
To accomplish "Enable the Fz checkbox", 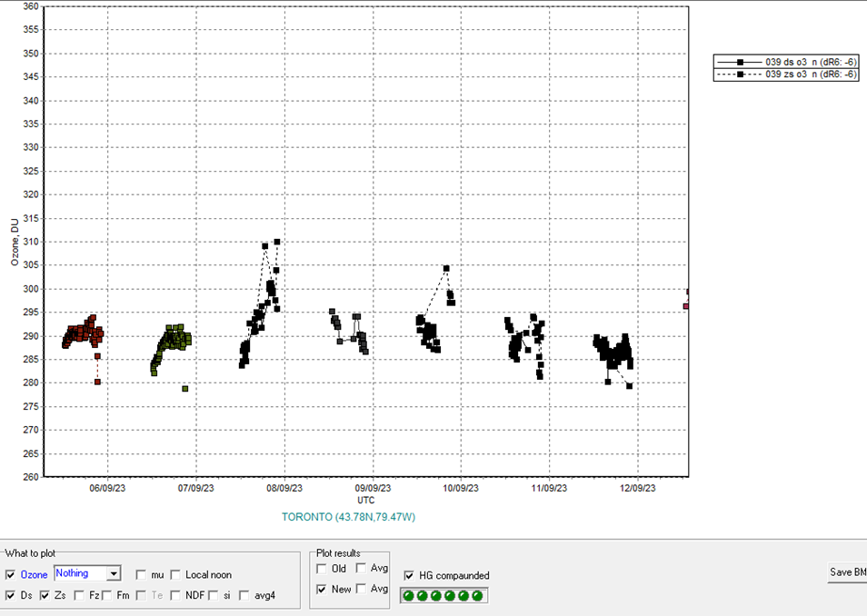I will 80,595.
